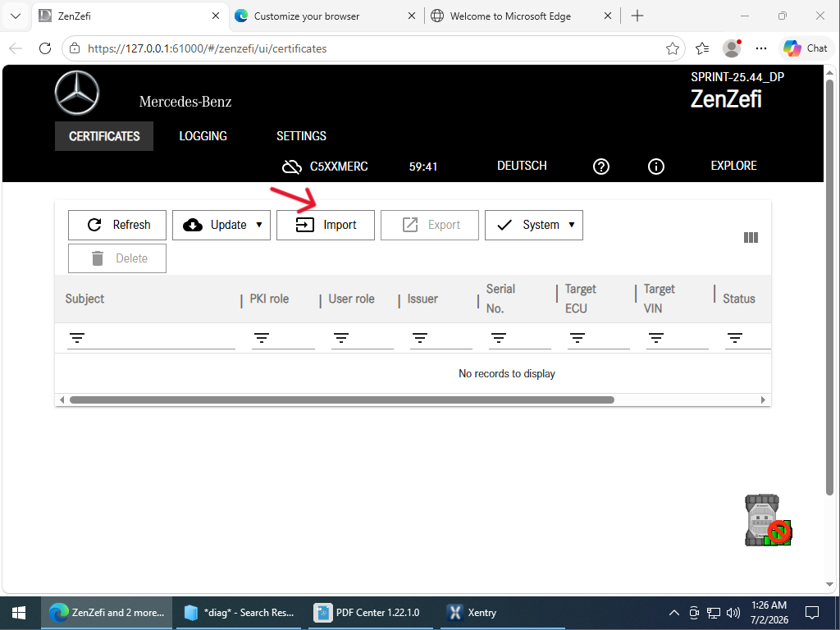Open the information icon

click(x=655, y=167)
